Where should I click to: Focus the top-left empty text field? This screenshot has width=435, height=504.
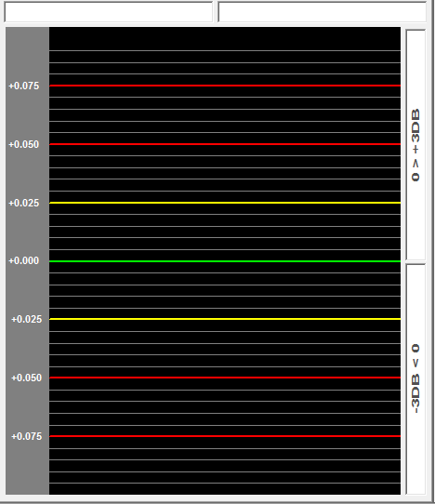pos(108,12)
